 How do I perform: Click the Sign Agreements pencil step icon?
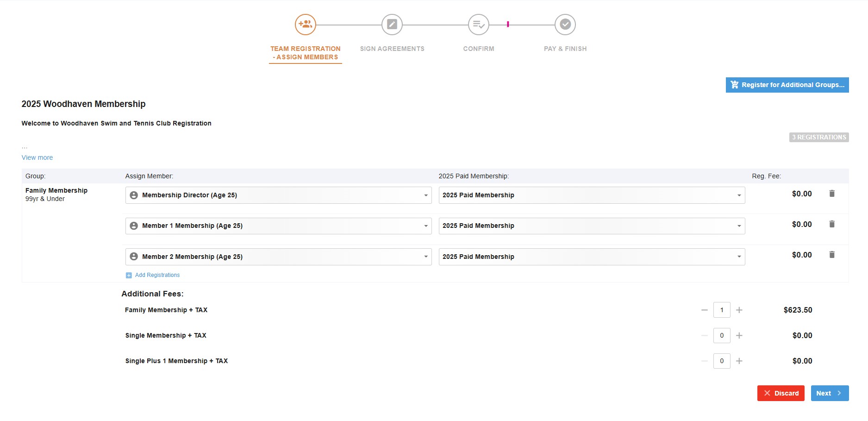pyautogui.click(x=392, y=25)
